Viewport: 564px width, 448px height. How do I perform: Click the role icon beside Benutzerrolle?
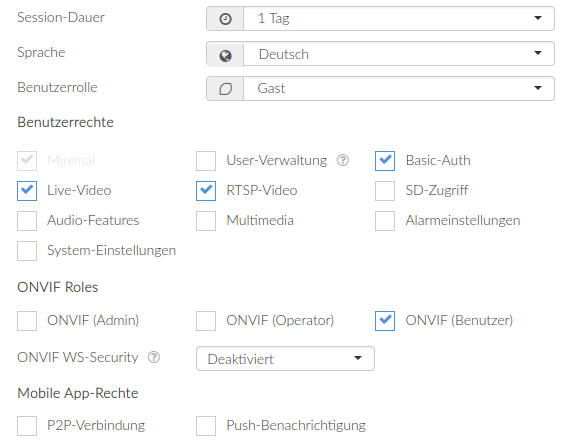click(225, 89)
